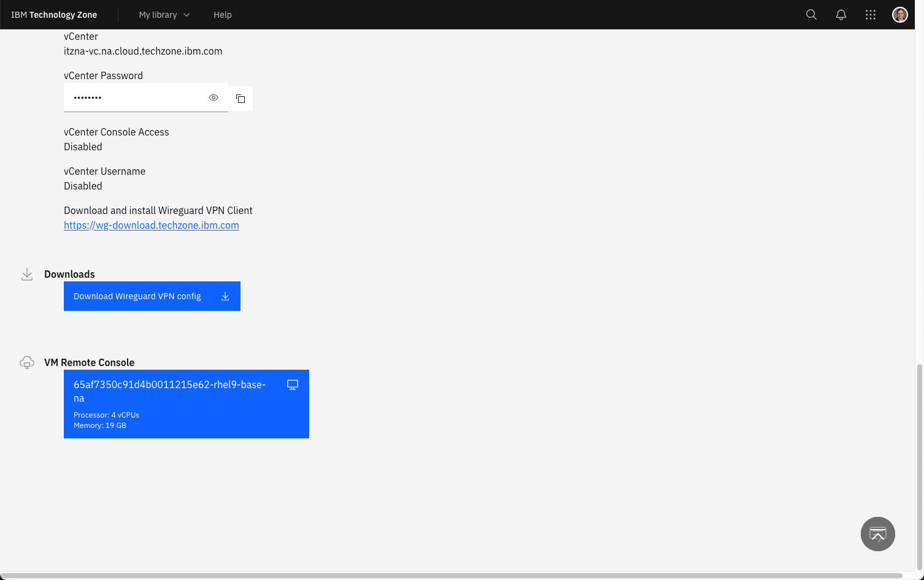Screen dimensions: 924x580
Task: Open the notifications bell
Action: click(x=841, y=15)
